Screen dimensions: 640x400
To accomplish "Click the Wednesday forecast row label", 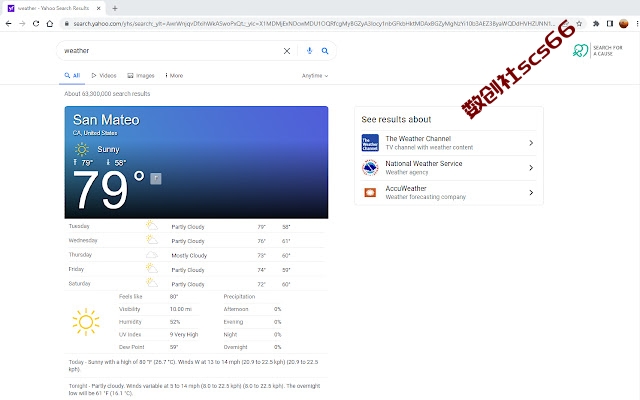I will 83,240.
